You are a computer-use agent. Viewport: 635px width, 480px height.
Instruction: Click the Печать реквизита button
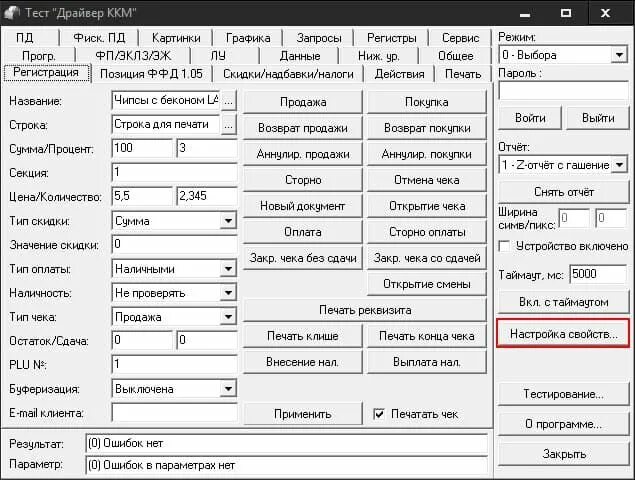(365, 310)
